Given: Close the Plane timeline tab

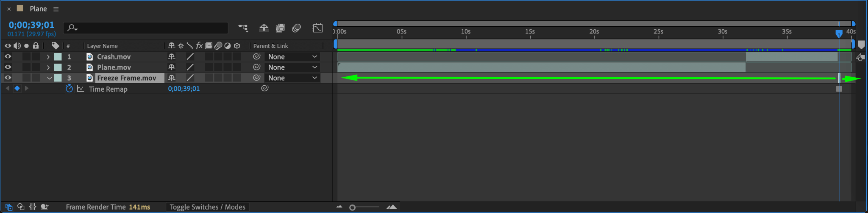Looking at the screenshot, I should click(x=9, y=9).
